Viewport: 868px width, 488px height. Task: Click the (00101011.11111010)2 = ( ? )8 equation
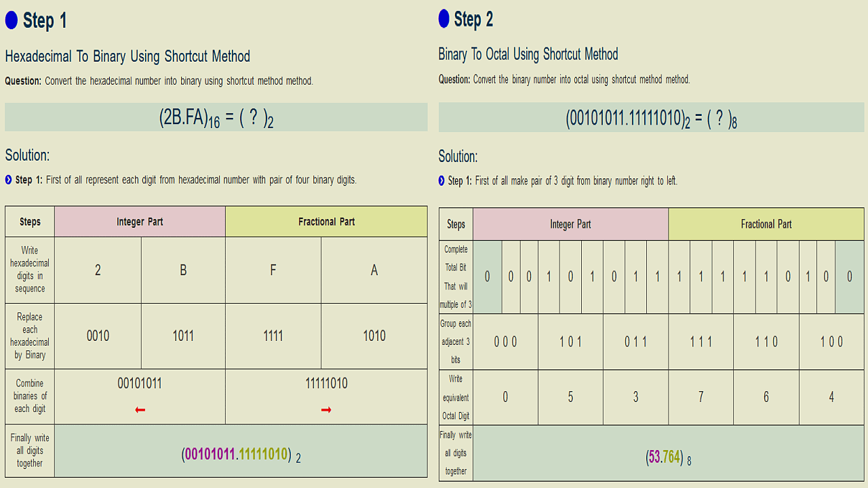[651, 119]
